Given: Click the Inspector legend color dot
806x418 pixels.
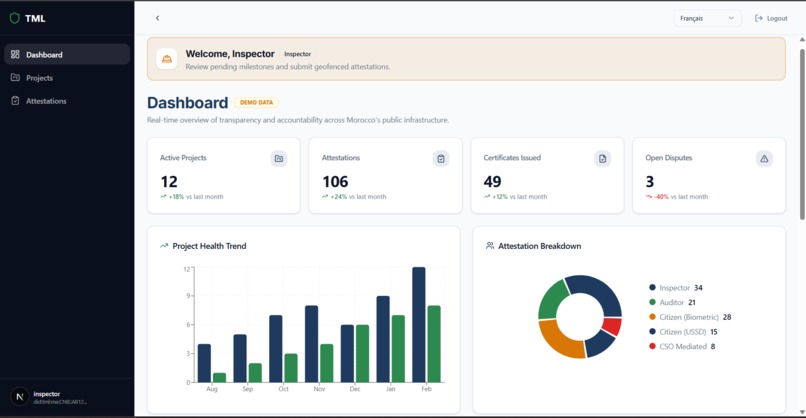Looking at the screenshot, I should 652,287.
